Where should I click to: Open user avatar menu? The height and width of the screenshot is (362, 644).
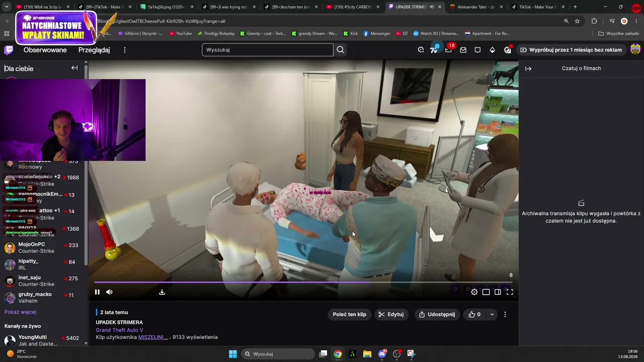click(x=635, y=49)
